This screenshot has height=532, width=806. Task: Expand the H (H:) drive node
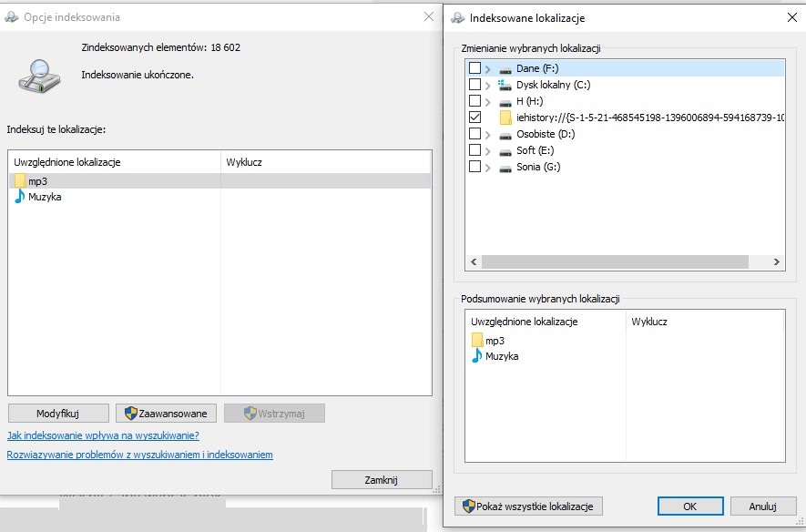pos(488,101)
